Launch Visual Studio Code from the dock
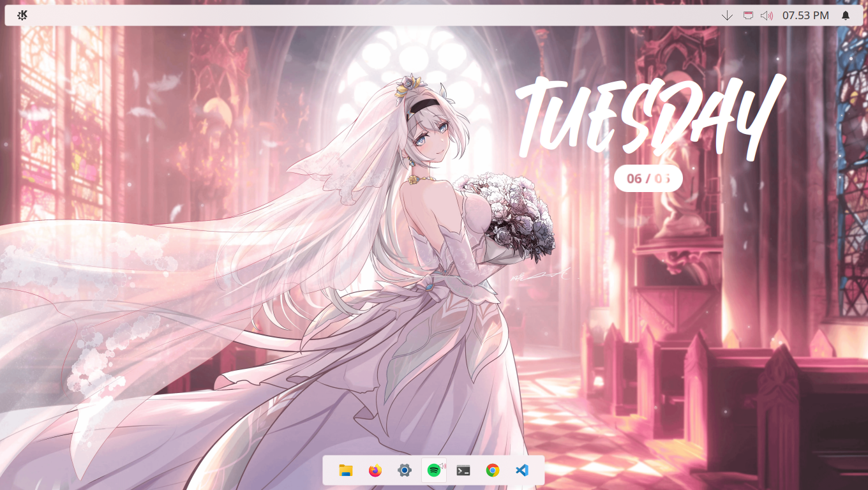Image resolution: width=868 pixels, height=490 pixels. tap(521, 471)
